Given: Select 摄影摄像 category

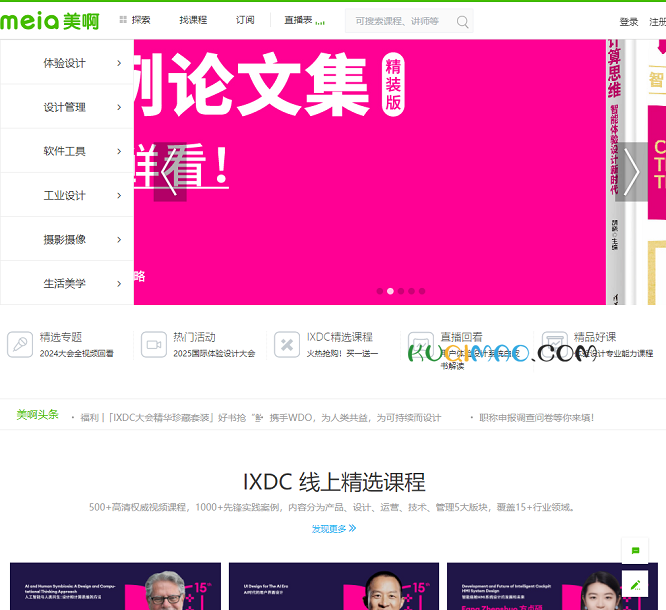Looking at the screenshot, I should point(65,240).
